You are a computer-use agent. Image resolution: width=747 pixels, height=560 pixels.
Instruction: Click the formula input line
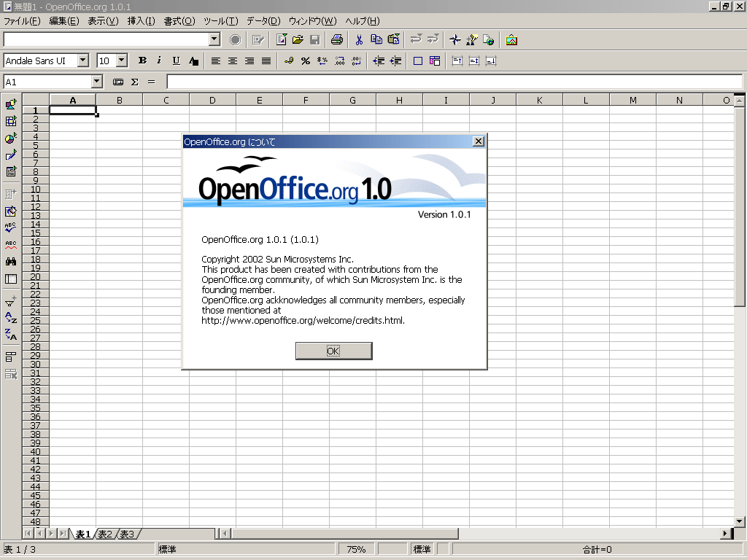[454, 82]
